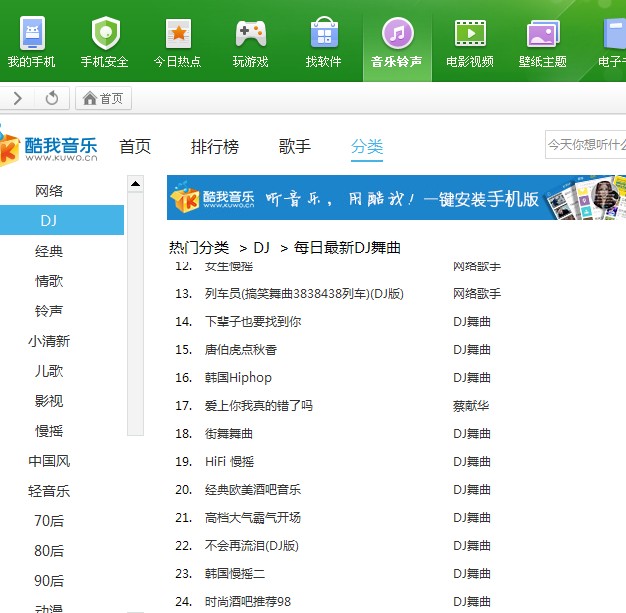This screenshot has height=613, width=626.
Task: Open 今日热点 star icon
Action: pos(178,34)
